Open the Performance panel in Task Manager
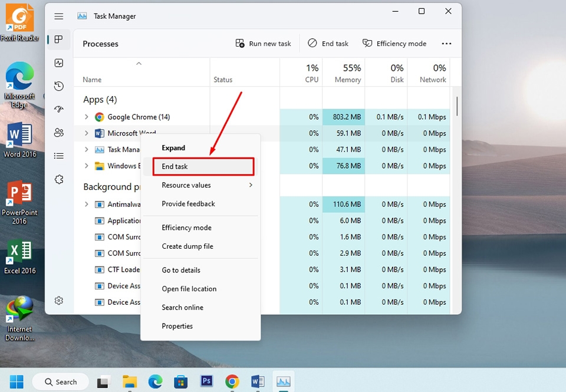 (x=58, y=62)
